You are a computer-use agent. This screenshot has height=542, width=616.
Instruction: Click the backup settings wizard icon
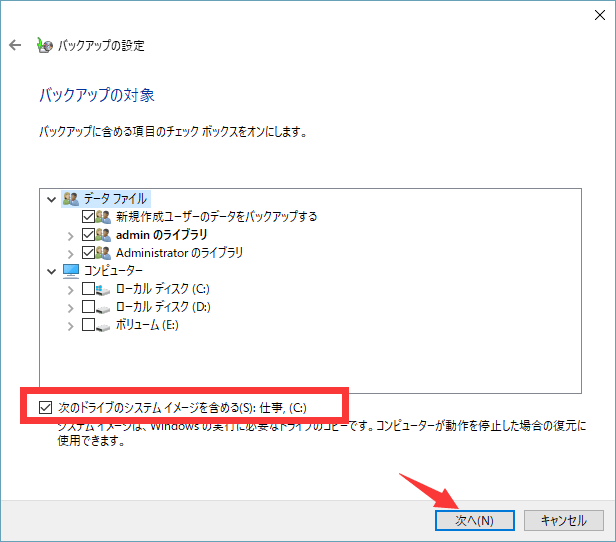pyautogui.click(x=42, y=46)
